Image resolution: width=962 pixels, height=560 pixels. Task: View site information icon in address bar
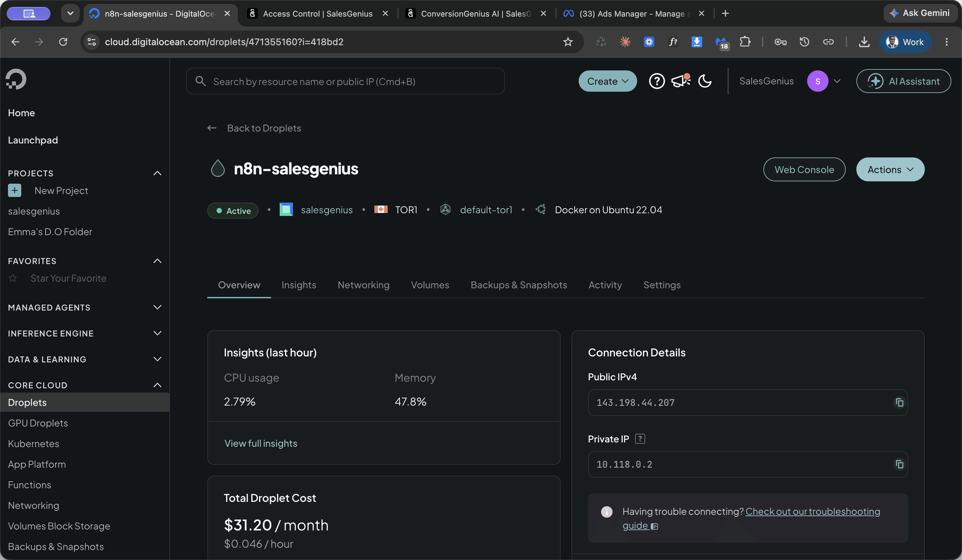click(x=92, y=42)
